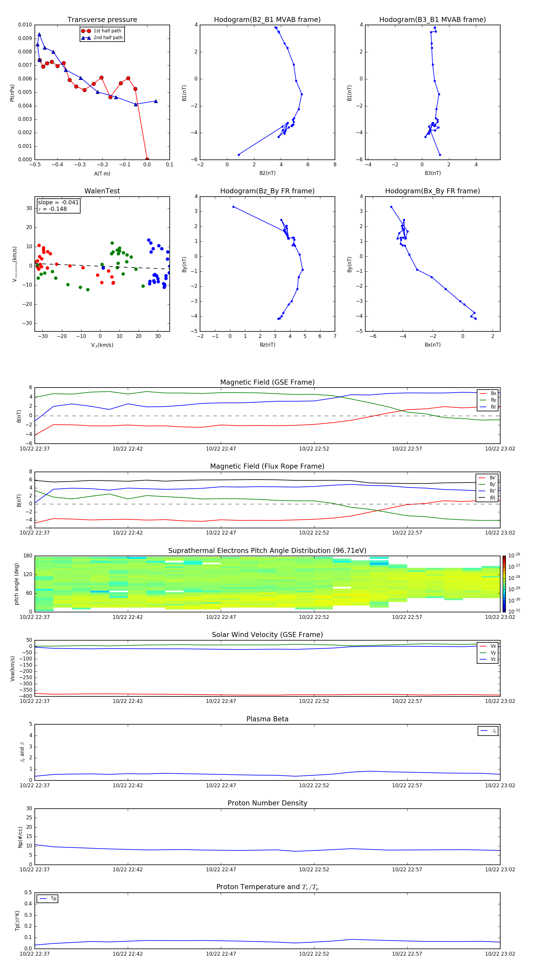Click the 'Tp' legend entry
The image size is (535, 980).
(x=48, y=899)
